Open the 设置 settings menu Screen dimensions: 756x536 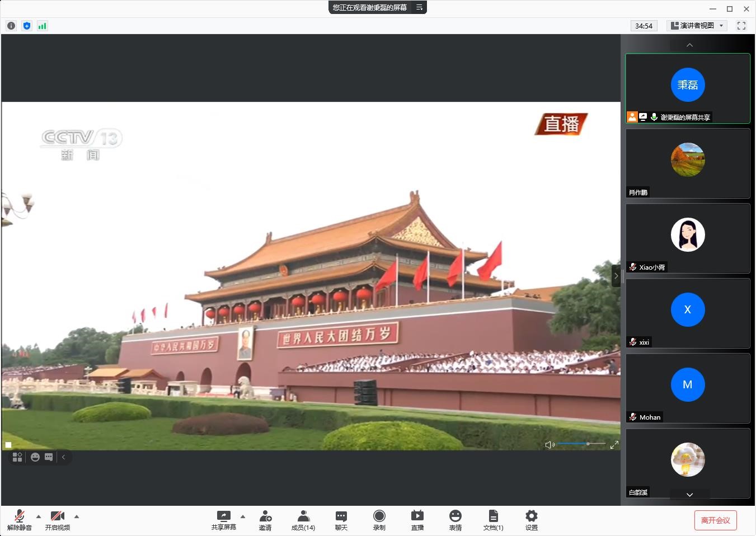(x=531, y=520)
